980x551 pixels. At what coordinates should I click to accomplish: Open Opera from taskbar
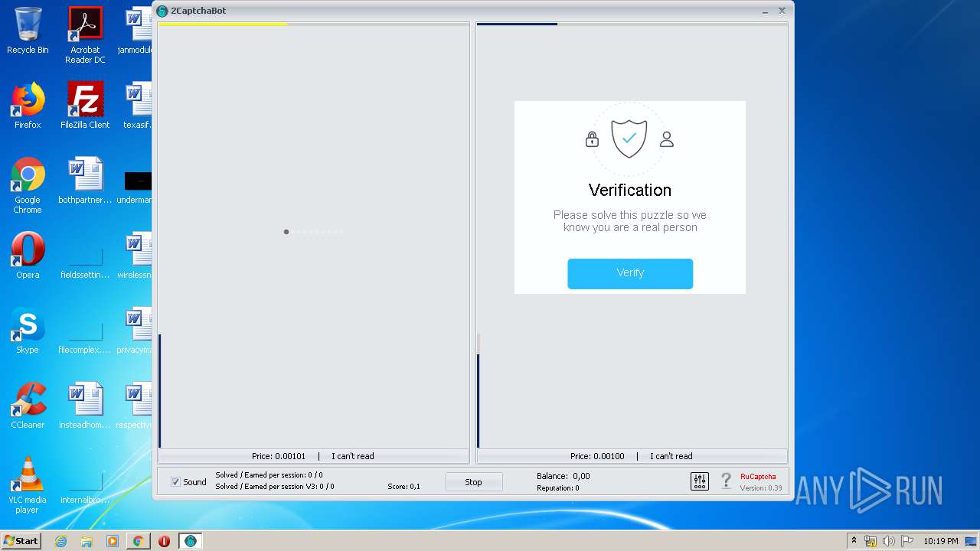164,541
